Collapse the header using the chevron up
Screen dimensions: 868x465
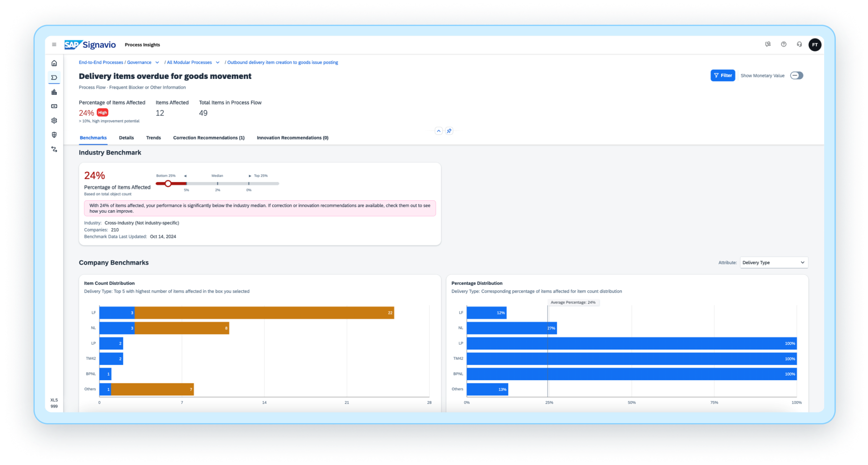[438, 131]
